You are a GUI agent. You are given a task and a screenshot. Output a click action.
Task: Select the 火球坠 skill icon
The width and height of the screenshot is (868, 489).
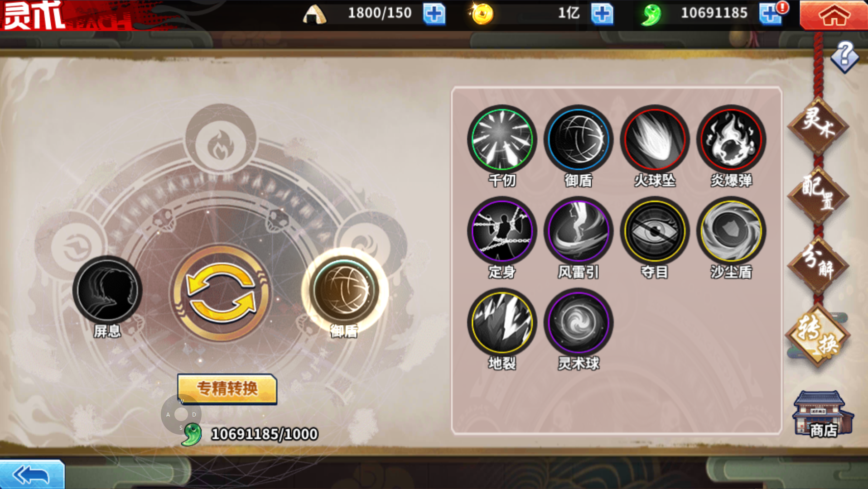coord(655,140)
